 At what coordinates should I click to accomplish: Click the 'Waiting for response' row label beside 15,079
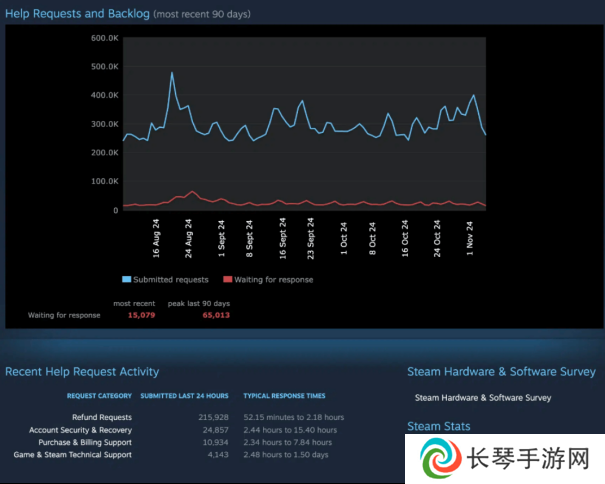coord(64,315)
